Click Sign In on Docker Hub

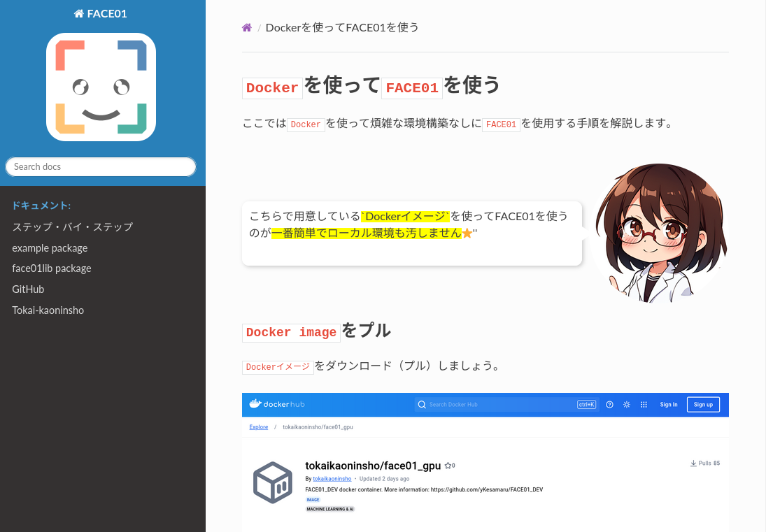(669, 405)
